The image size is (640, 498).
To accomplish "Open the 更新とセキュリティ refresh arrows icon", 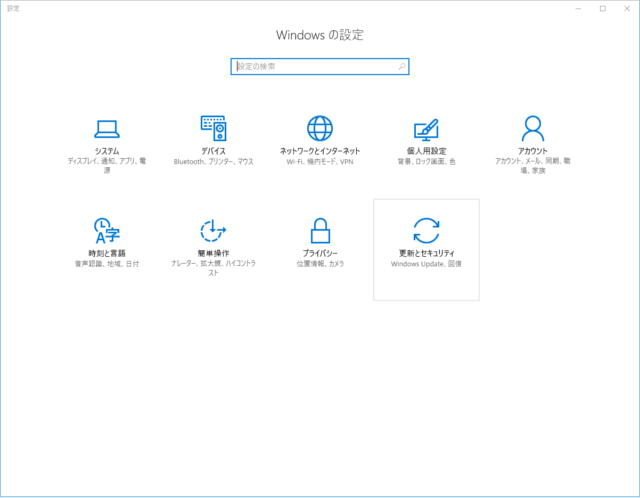I will coord(426,231).
